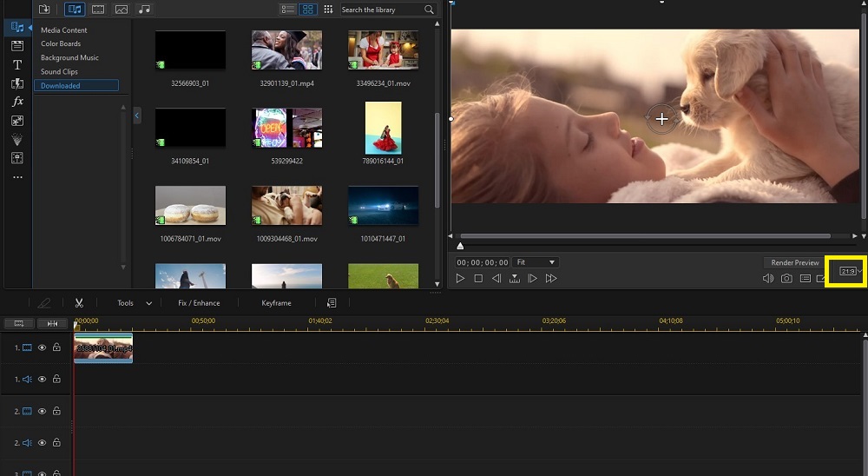This screenshot has width=868, height=476.
Task: Play the preview
Action: (x=460, y=279)
